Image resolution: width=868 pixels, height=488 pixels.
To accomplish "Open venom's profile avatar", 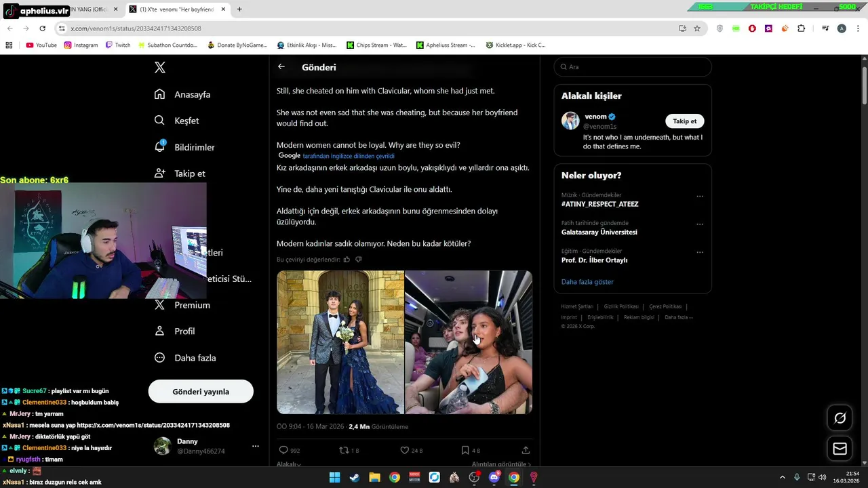I will pyautogui.click(x=571, y=121).
